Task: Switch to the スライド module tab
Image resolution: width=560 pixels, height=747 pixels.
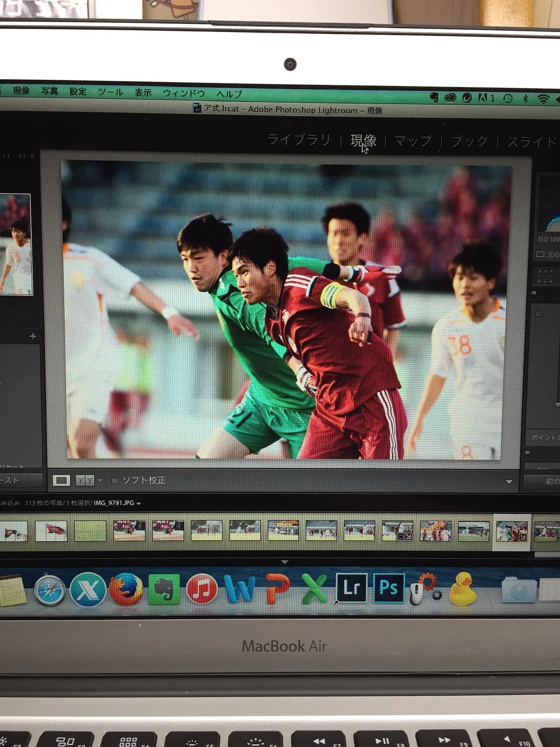Action: [532, 141]
